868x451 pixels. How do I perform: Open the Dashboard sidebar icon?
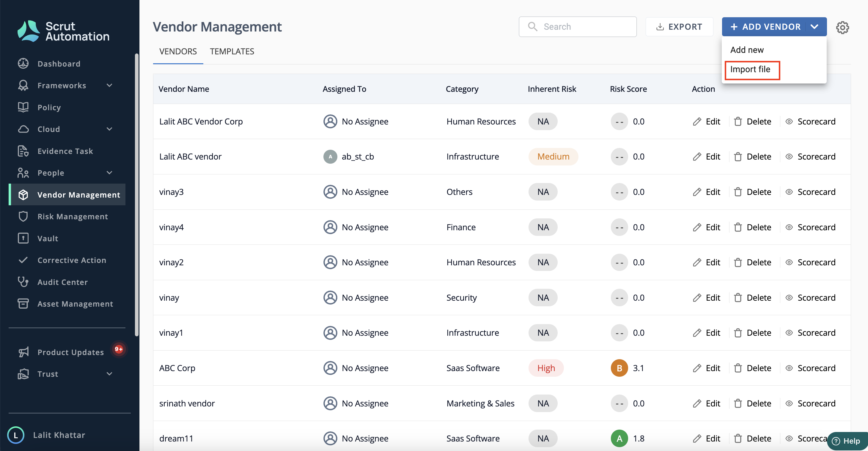coord(23,64)
